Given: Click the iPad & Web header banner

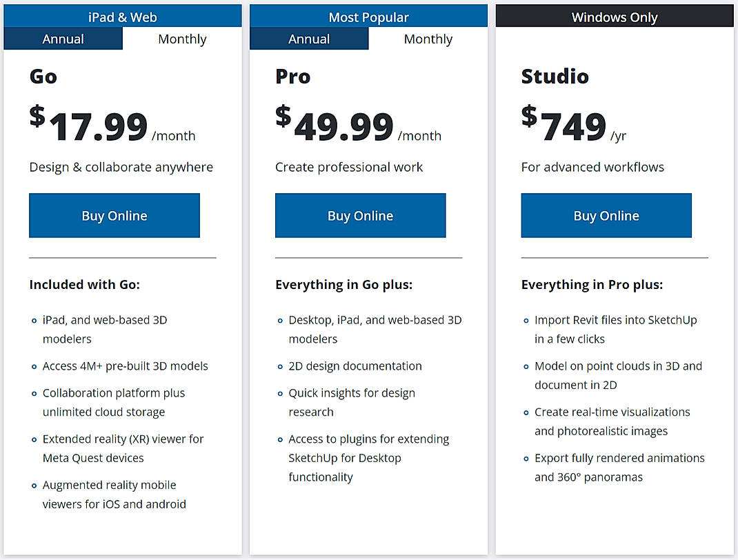Looking at the screenshot, I should tap(123, 16).
